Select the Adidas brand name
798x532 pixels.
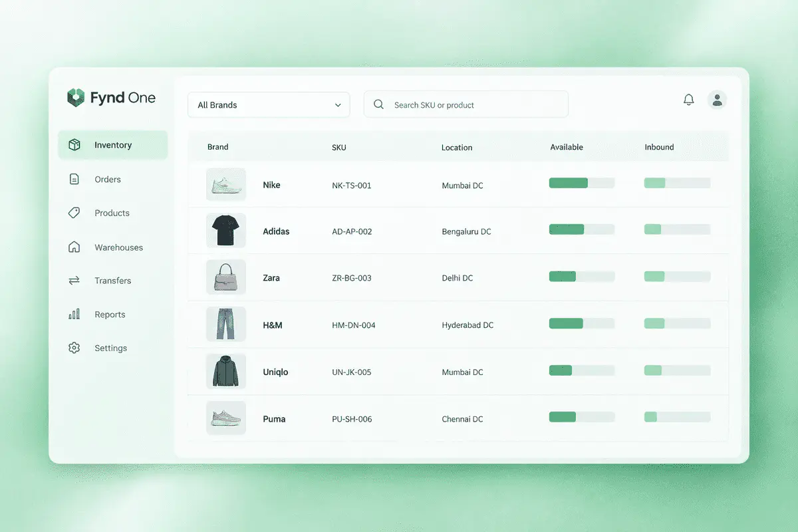tap(276, 231)
